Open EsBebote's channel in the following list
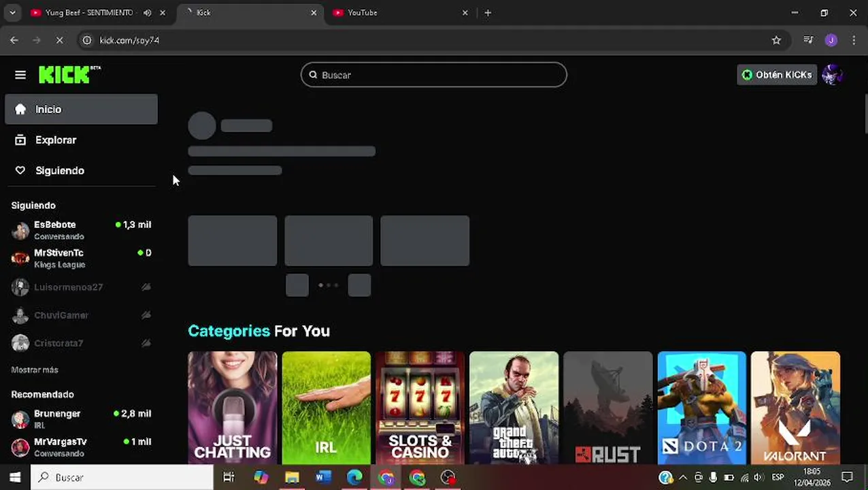This screenshot has width=868, height=490. (x=81, y=230)
